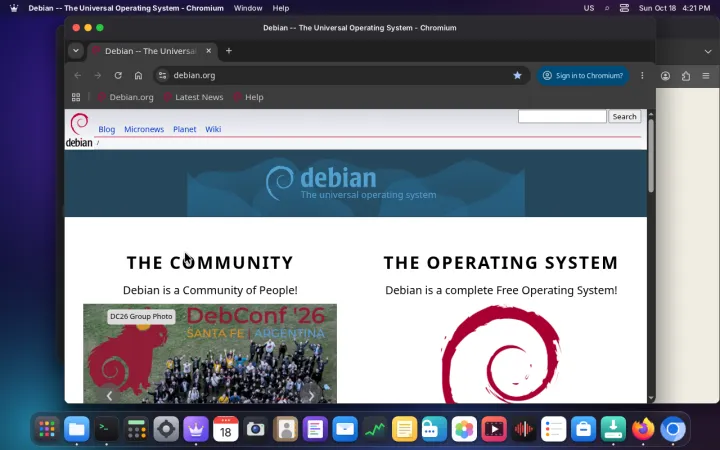
Task: Open the Latest News bookmark
Action: coord(193,97)
